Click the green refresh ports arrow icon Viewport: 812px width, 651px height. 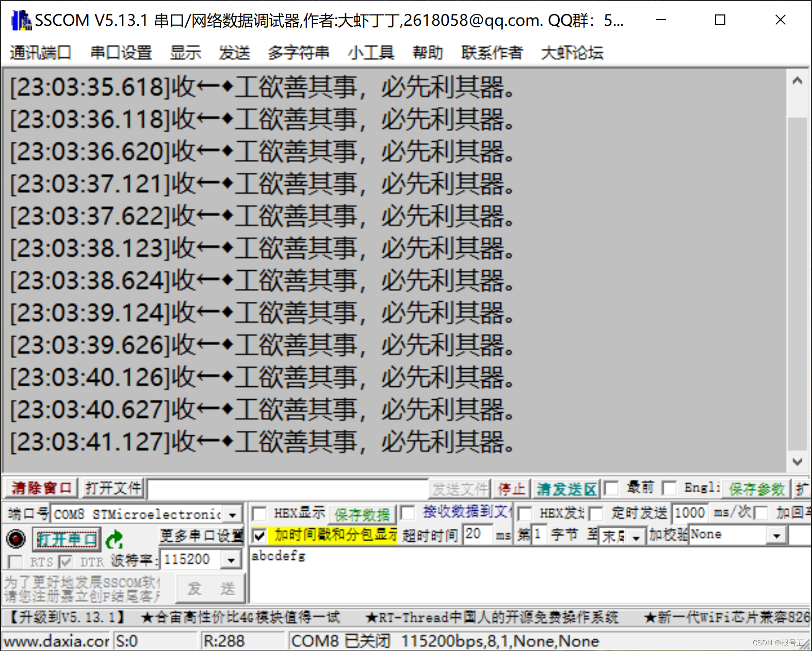click(x=115, y=540)
